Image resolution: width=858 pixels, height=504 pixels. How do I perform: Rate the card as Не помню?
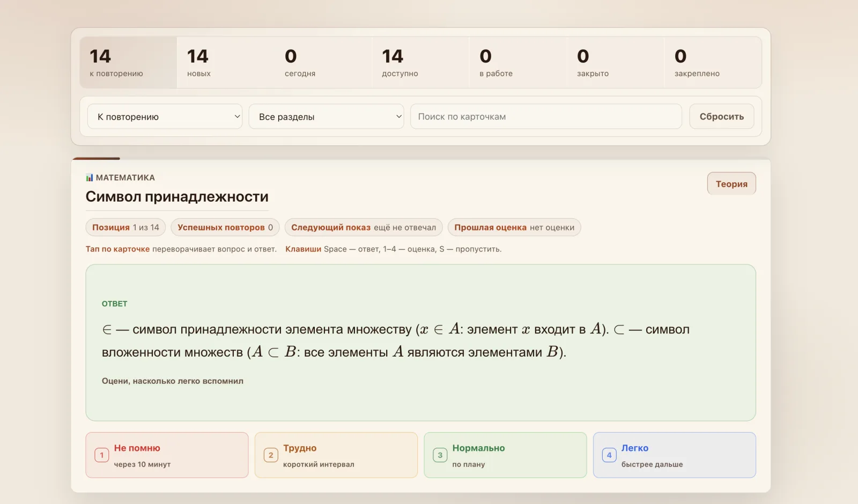point(167,455)
